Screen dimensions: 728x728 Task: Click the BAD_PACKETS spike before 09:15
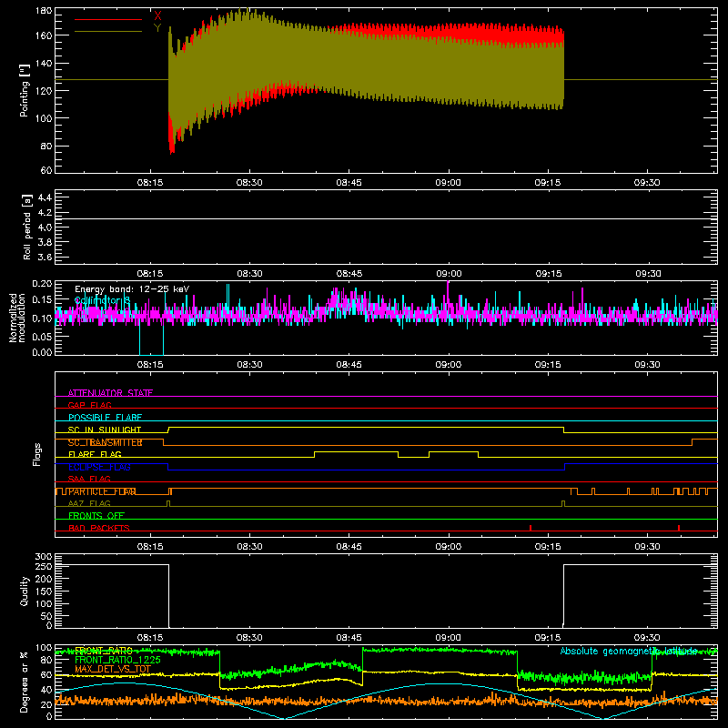[531, 528]
